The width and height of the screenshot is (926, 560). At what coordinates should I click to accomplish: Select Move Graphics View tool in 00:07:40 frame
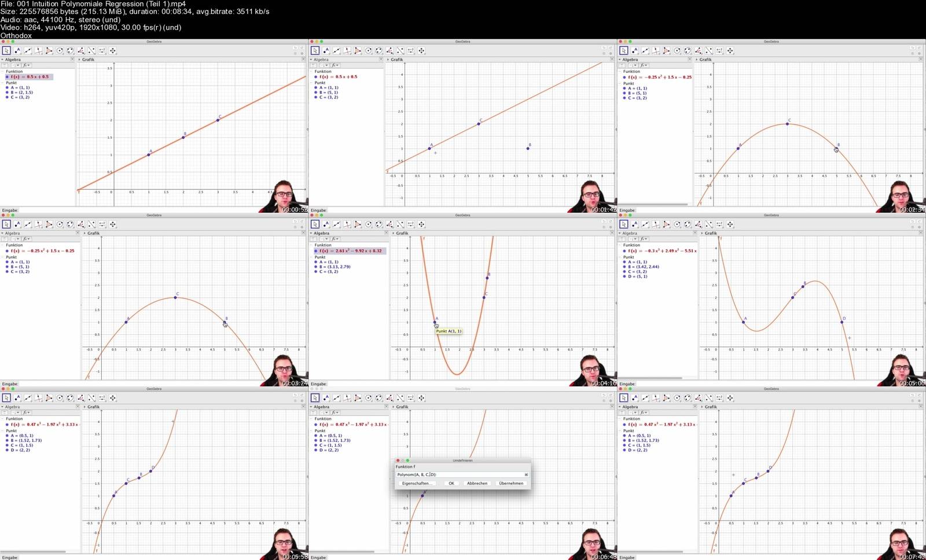tap(730, 398)
